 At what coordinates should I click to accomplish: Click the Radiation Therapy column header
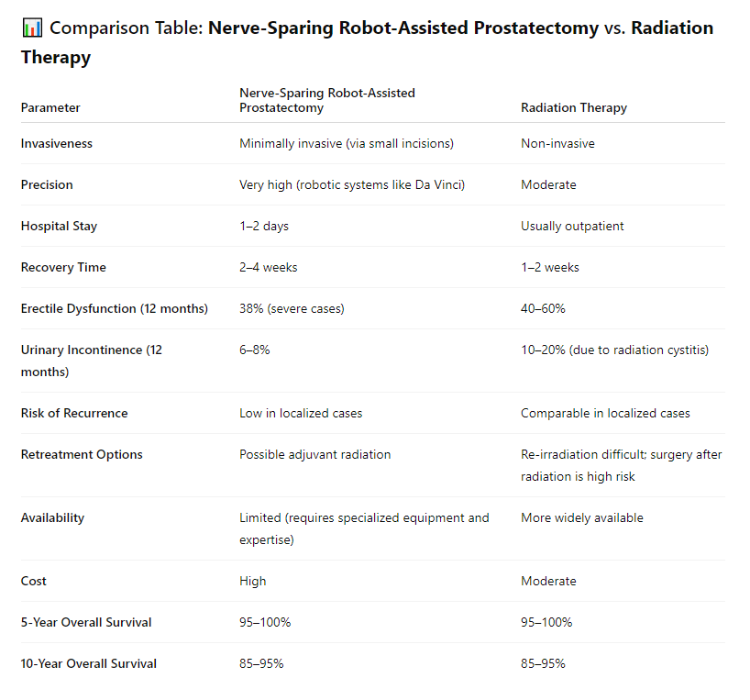click(x=573, y=107)
